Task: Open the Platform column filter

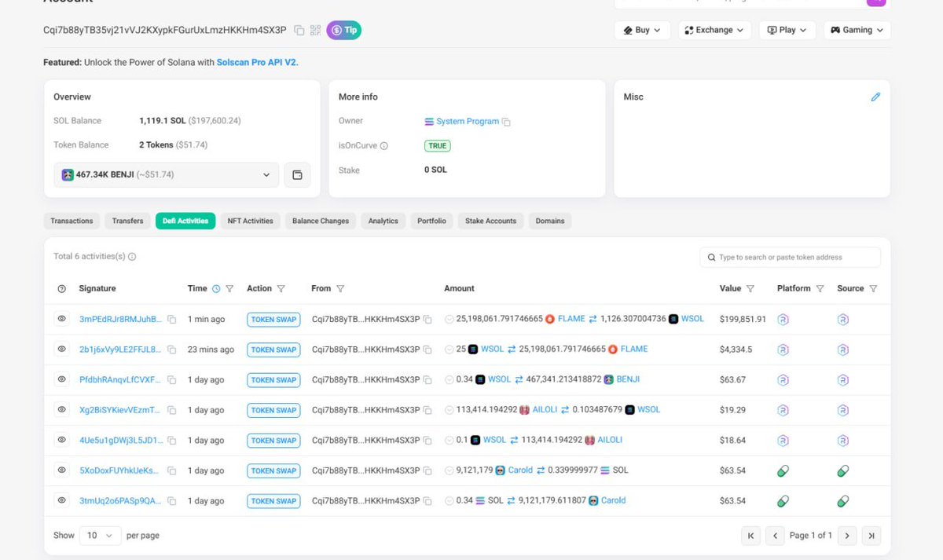Action: tap(820, 289)
